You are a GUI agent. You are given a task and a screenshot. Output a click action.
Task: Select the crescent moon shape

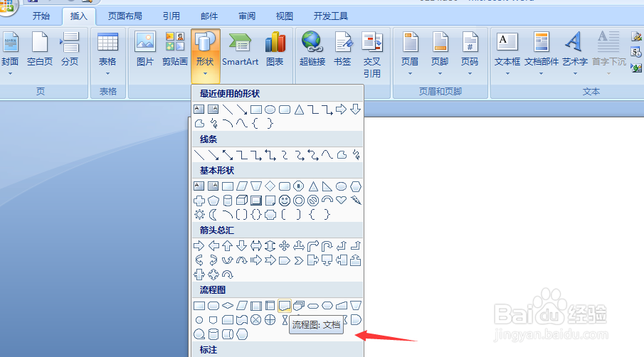pos(213,214)
